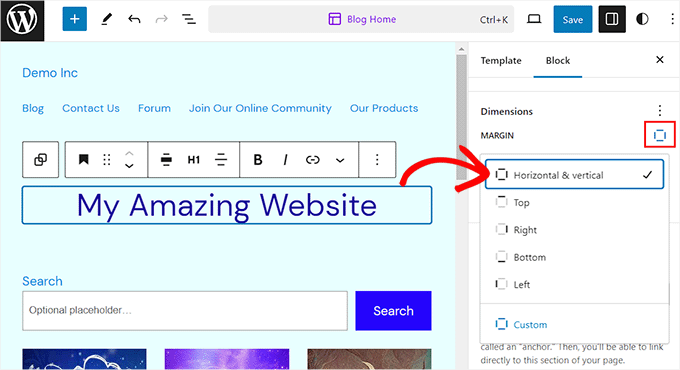Select the purple galaxy post thumbnail

[227, 359]
